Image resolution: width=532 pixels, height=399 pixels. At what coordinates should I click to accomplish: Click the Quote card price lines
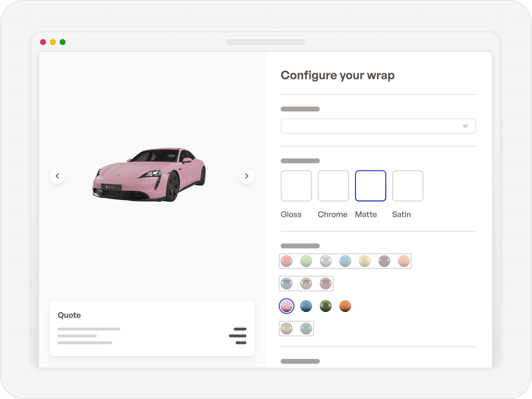(x=238, y=336)
